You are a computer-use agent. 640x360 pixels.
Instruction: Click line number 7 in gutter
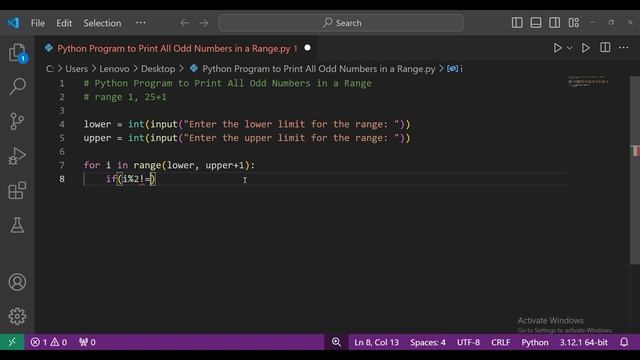coord(62,165)
